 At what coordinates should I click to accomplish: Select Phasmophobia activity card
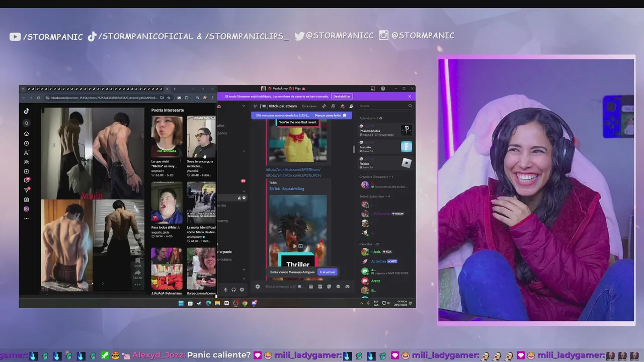(x=385, y=130)
